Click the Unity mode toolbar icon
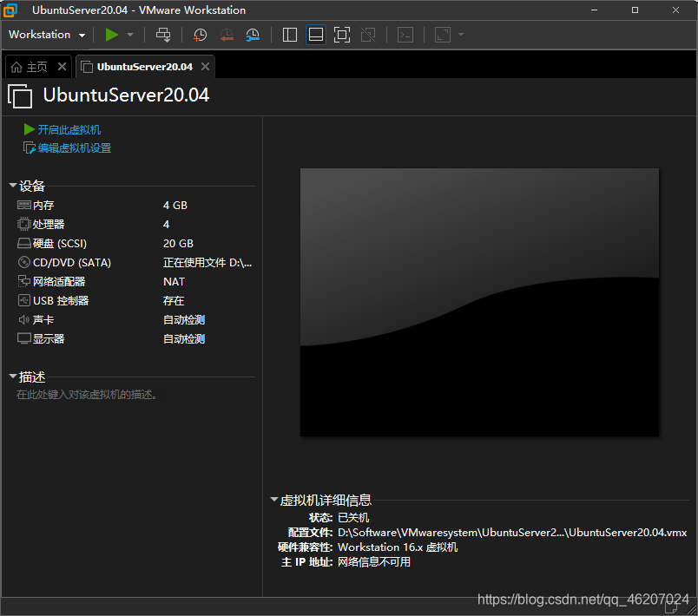This screenshot has width=698, height=616. 368,35
